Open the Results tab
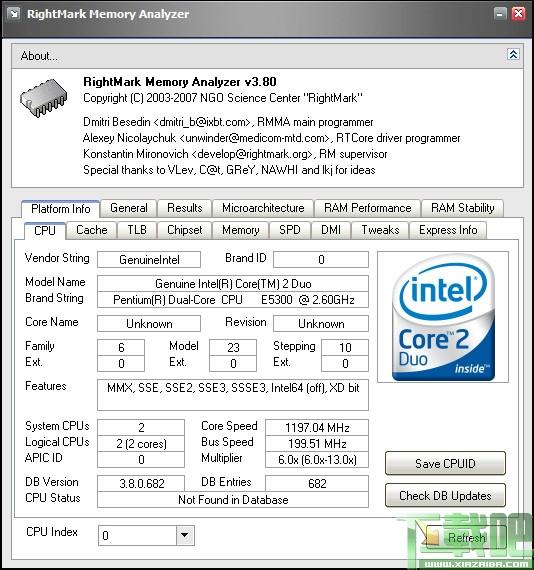This screenshot has height=570, width=534. point(185,208)
